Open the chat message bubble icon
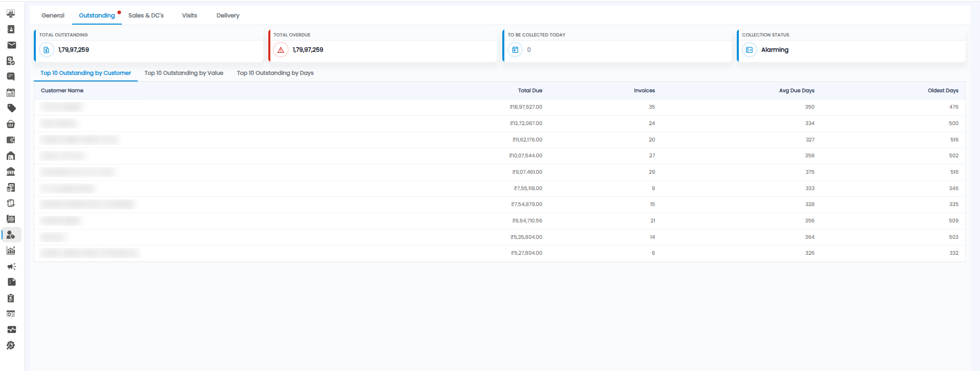This screenshot has height=371, width=980. click(x=11, y=77)
